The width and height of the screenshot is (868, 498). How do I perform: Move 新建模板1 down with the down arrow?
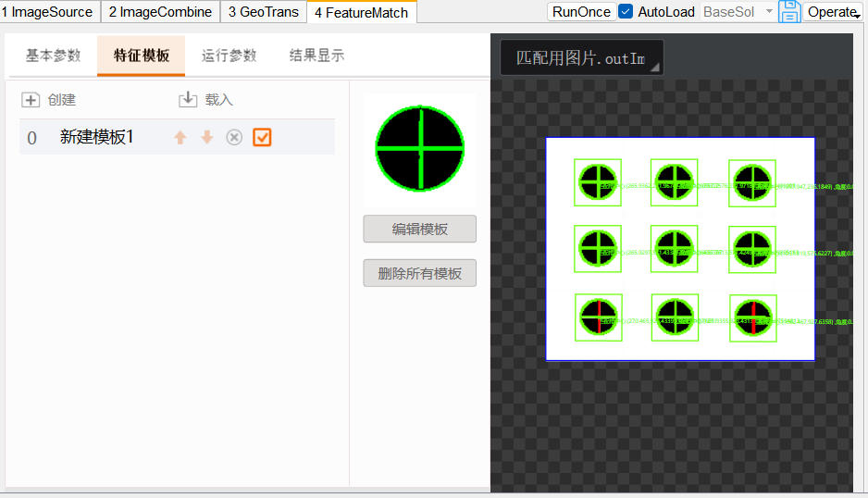point(207,138)
